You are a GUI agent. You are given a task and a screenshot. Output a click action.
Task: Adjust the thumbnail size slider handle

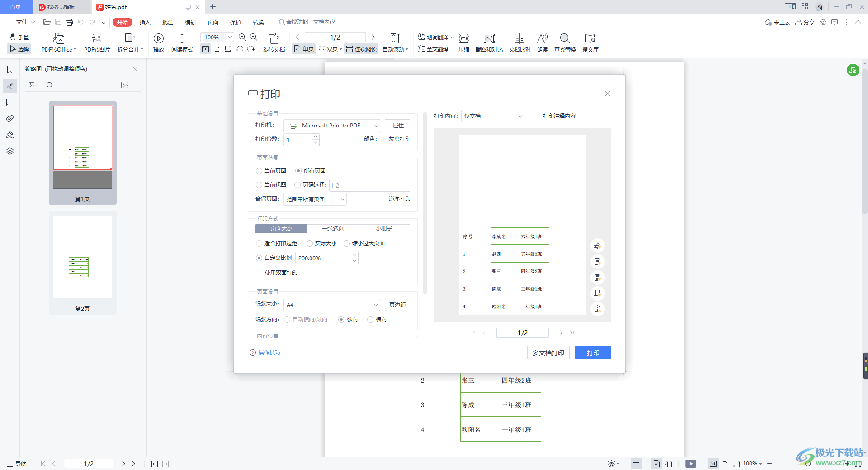[x=49, y=85]
